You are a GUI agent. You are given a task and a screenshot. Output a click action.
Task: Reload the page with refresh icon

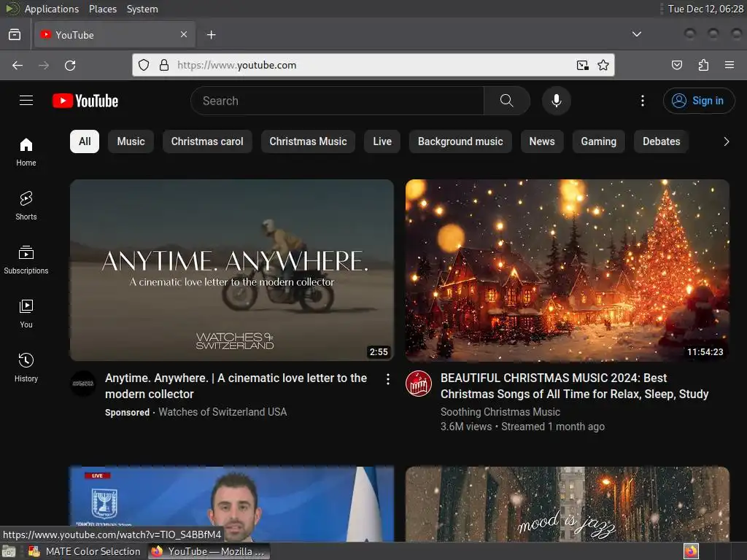click(70, 65)
